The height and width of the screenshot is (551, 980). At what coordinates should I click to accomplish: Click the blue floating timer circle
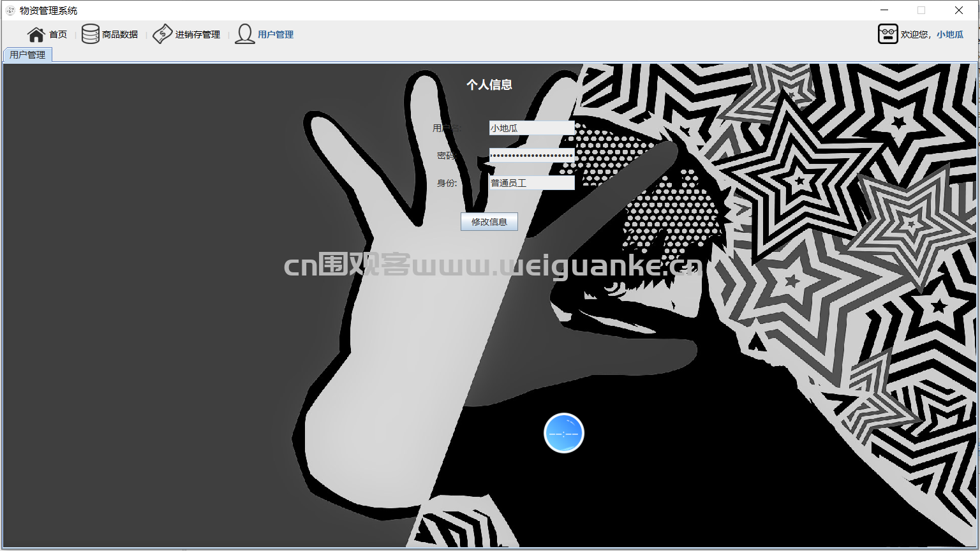(564, 433)
